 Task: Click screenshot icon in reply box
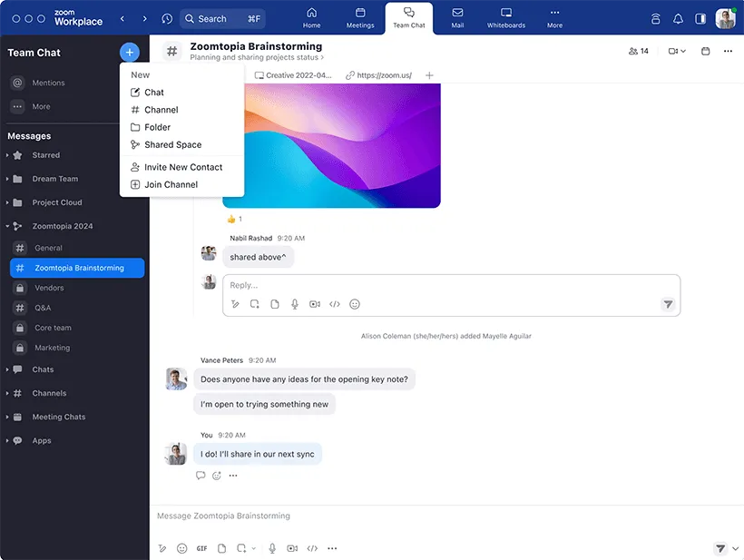pyautogui.click(x=255, y=304)
